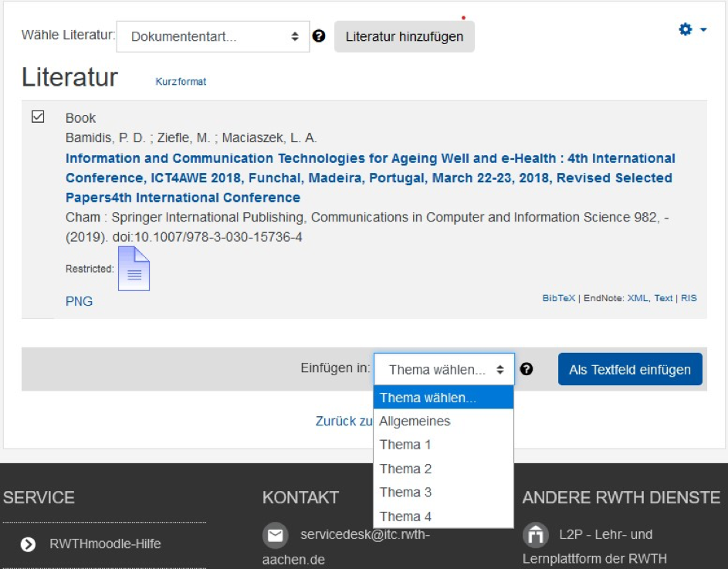Download the citation as BibTeX

pyautogui.click(x=558, y=297)
